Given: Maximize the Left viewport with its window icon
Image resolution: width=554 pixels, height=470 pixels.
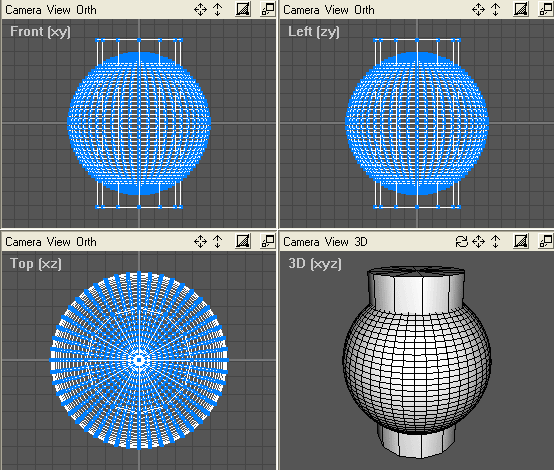Looking at the screenshot, I should 546,10.
